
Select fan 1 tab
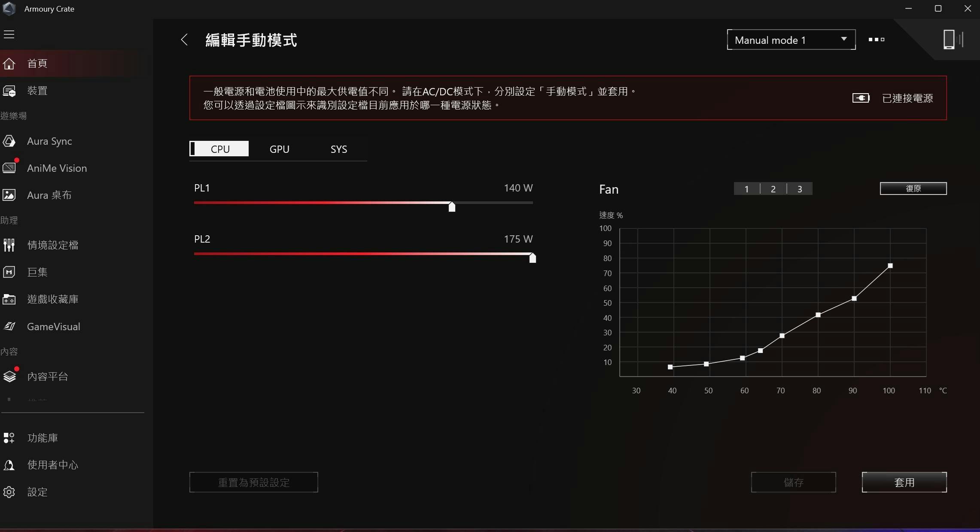746,189
